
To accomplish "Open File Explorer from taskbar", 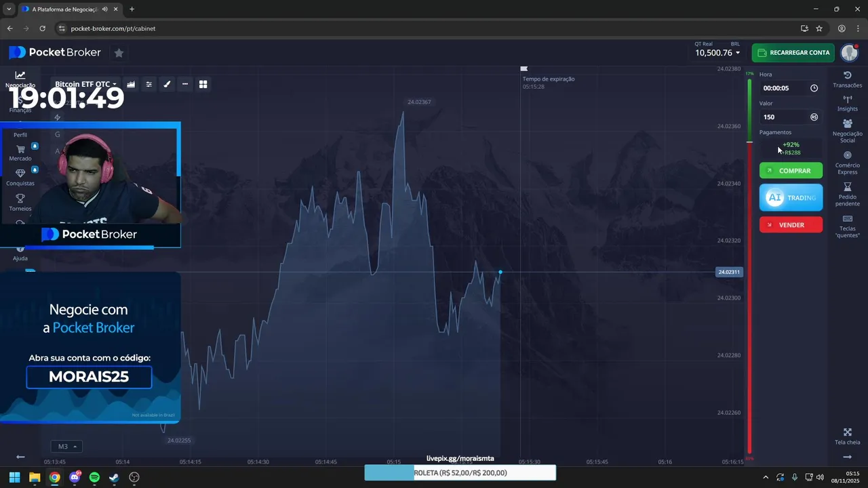I will 35,477.
